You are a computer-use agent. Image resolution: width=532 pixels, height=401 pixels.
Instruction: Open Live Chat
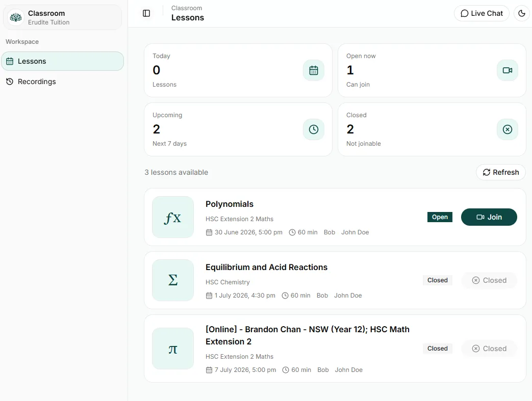[x=482, y=13]
